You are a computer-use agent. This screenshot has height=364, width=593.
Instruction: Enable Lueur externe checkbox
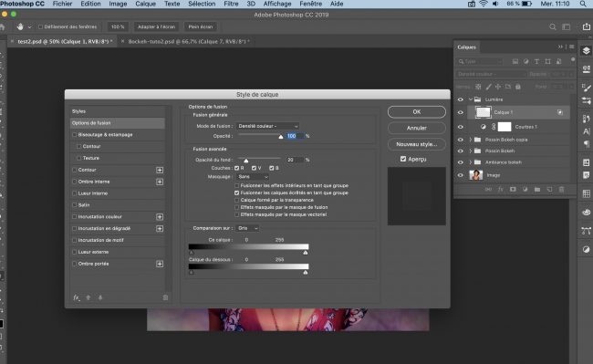tap(74, 252)
